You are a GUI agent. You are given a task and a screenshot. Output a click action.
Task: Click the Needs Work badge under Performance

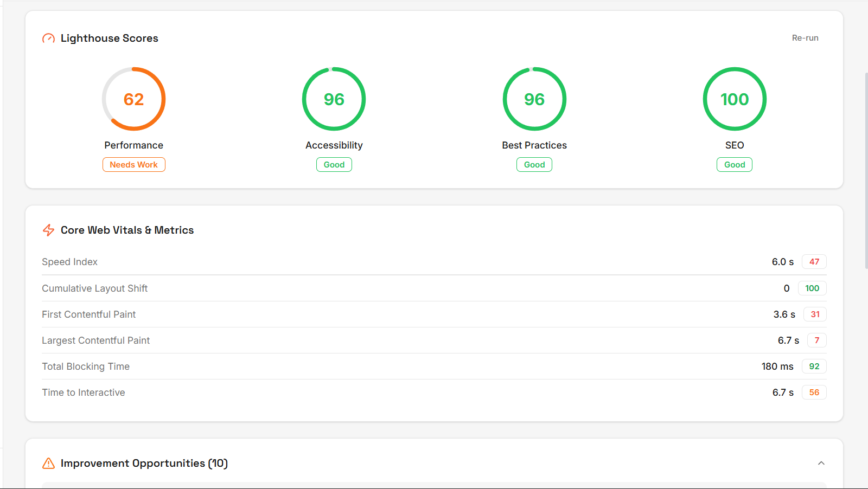click(x=133, y=165)
